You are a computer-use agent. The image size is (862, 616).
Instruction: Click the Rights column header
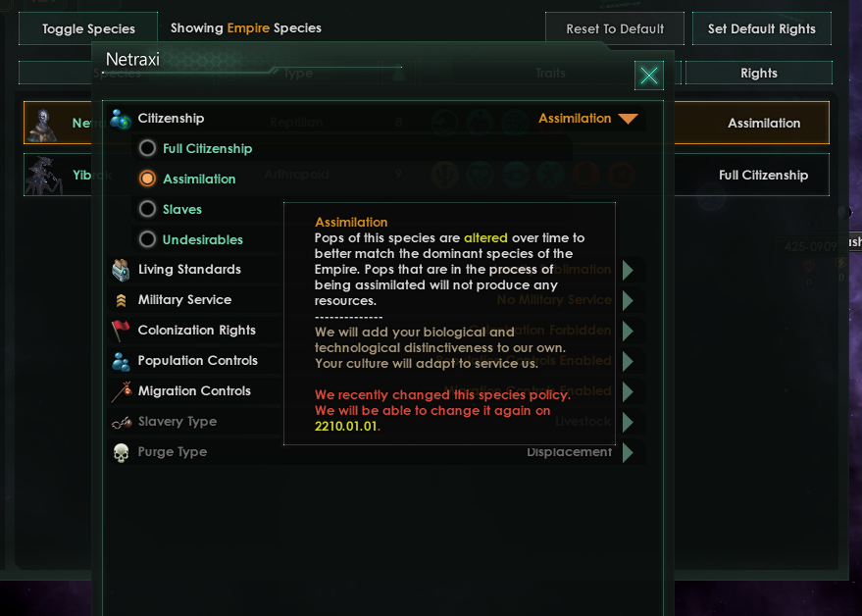coord(758,73)
